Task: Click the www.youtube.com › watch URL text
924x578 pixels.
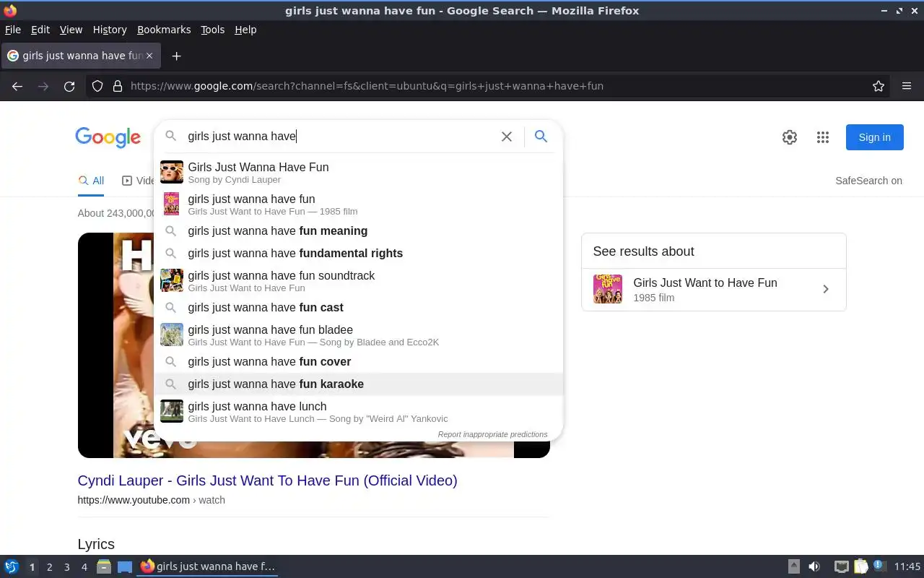Action: point(151,500)
